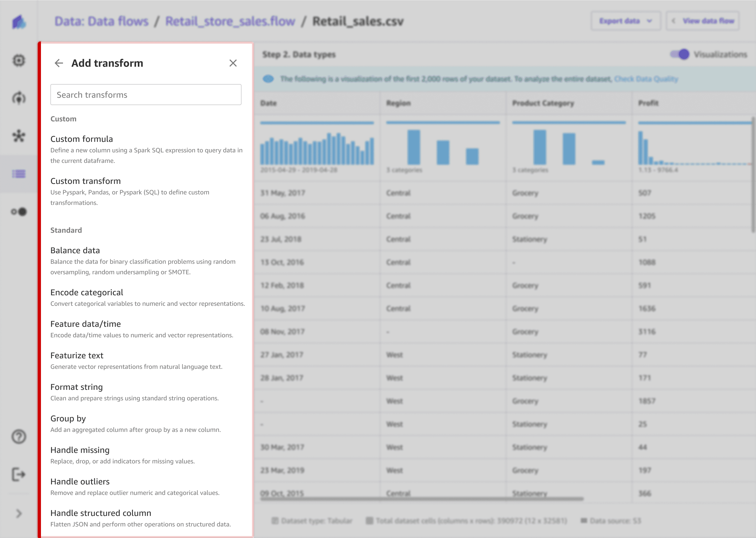The height and width of the screenshot is (538, 756).
Task: Open the Retail_store_sales.flow breadcrumb link
Action: click(x=230, y=21)
